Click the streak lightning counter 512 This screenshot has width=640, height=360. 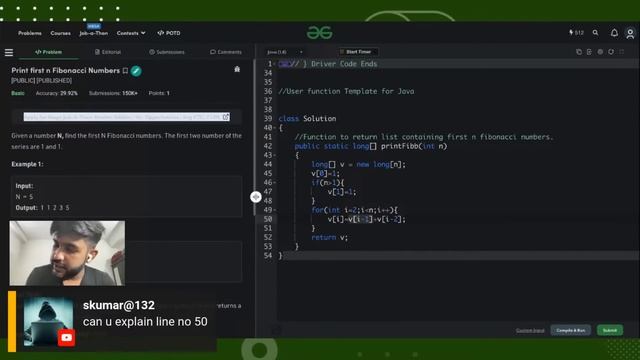(x=576, y=33)
